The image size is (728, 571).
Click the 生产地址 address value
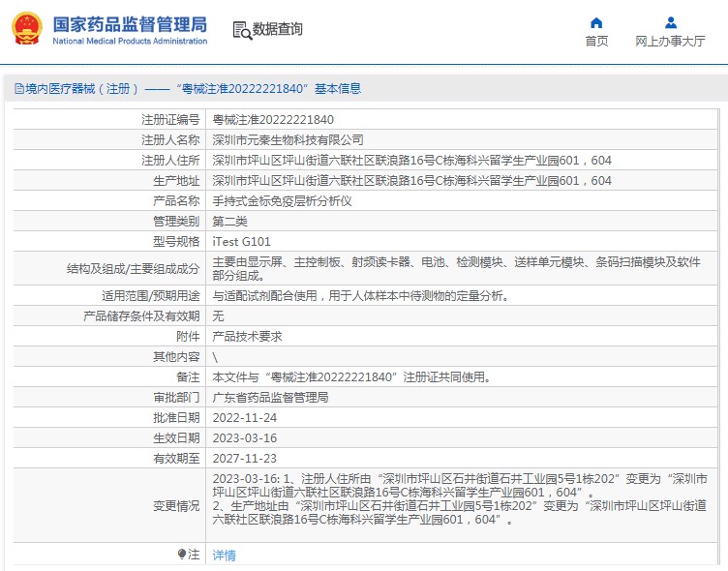[411, 181]
